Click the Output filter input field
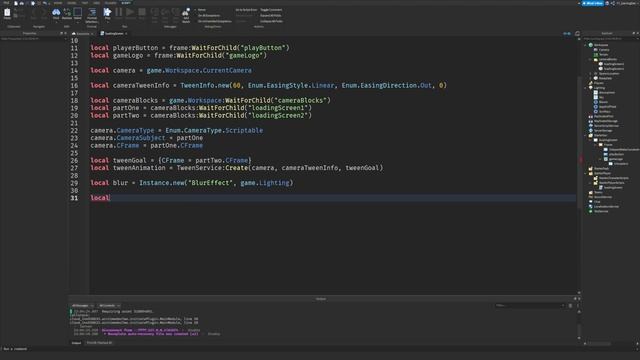This screenshot has width=640, height=360. click(529, 306)
